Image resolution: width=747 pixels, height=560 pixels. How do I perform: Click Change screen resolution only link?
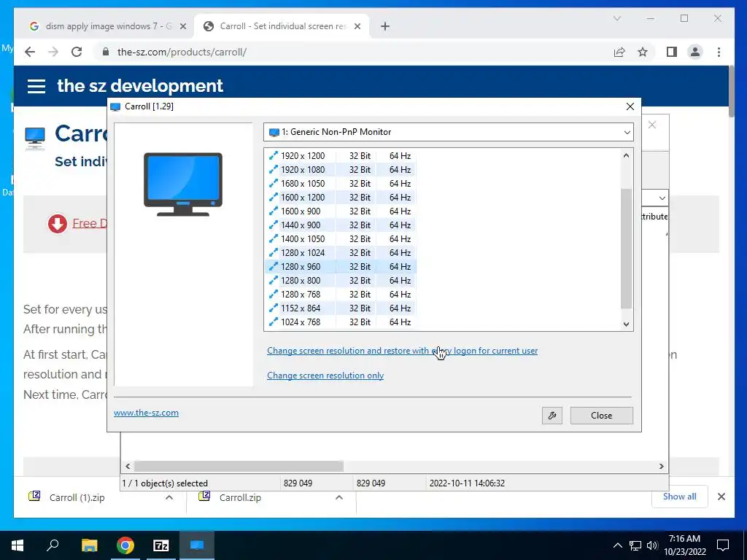pos(325,376)
